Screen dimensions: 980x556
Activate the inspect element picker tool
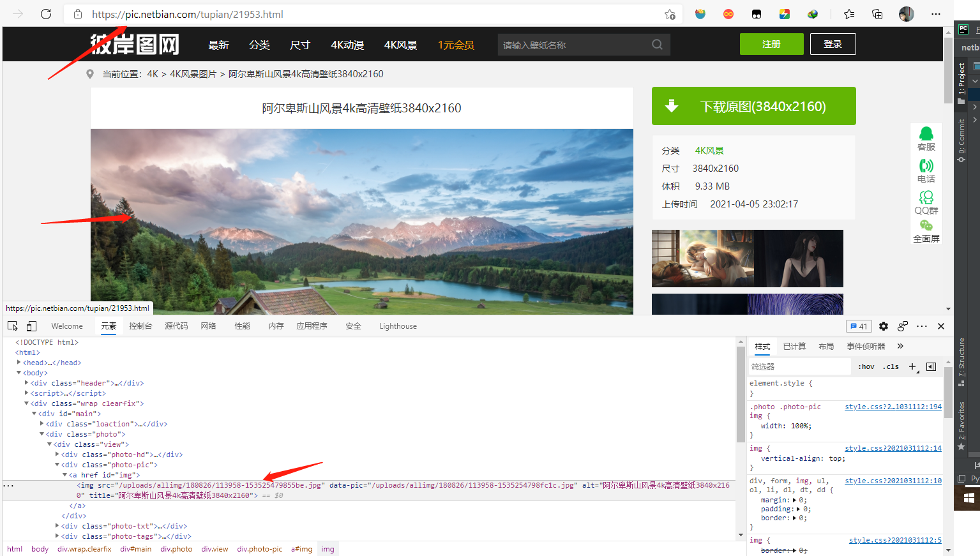pos(12,326)
